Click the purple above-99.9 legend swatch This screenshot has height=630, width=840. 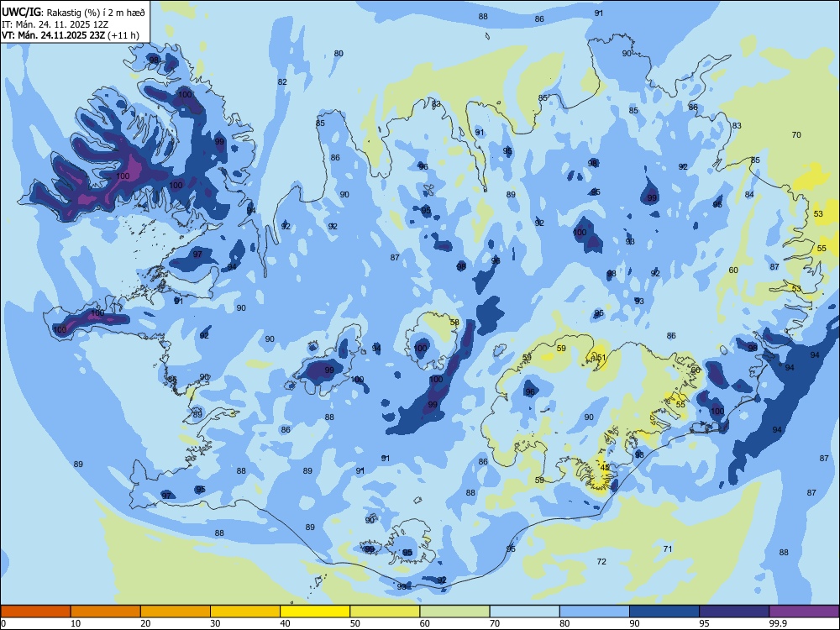pos(804,612)
